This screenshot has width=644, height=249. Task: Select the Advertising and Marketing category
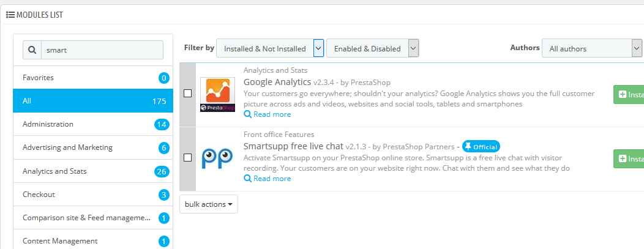point(93,147)
